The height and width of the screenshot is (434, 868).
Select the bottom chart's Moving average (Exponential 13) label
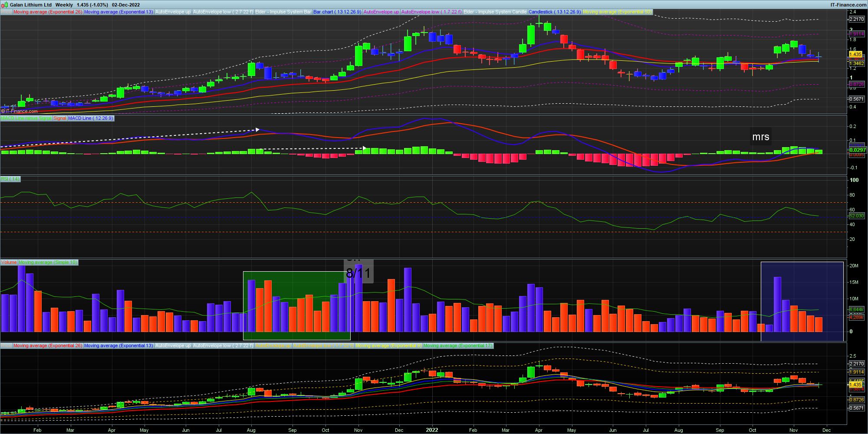pyautogui.click(x=118, y=345)
